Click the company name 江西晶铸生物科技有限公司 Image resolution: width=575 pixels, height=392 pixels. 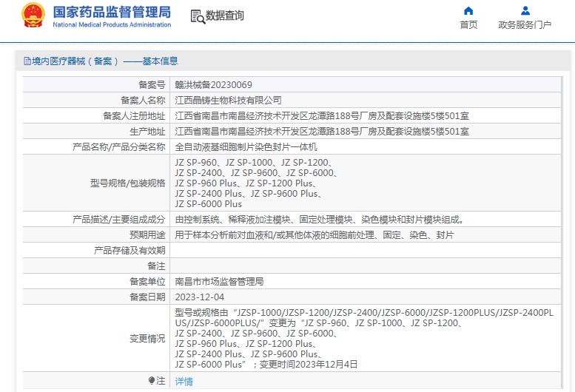(x=228, y=100)
